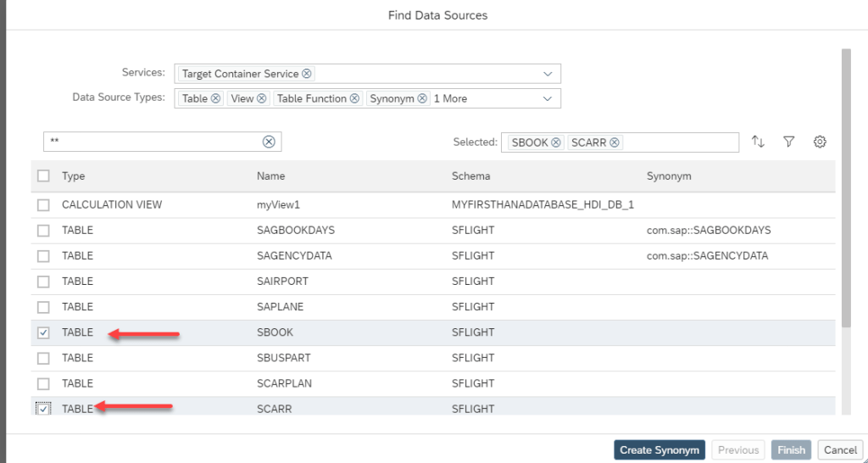
Task: Click the Create Synonym button
Action: click(659, 450)
